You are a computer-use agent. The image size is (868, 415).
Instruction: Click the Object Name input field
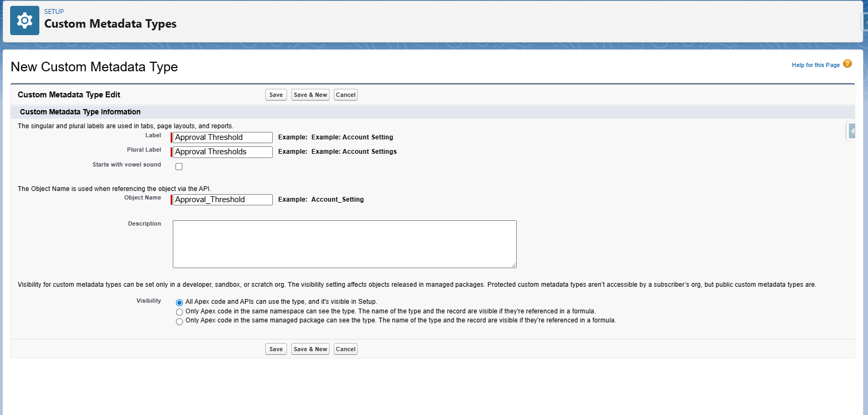tap(222, 200)
